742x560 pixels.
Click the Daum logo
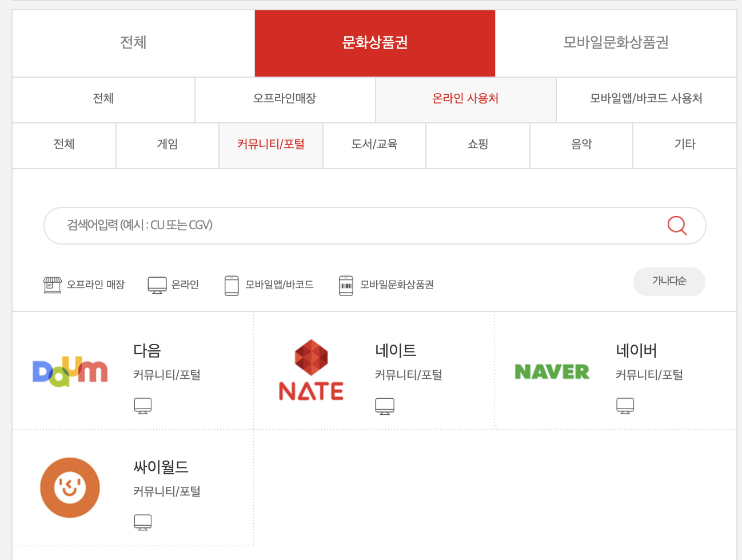[x=70, y=370]
